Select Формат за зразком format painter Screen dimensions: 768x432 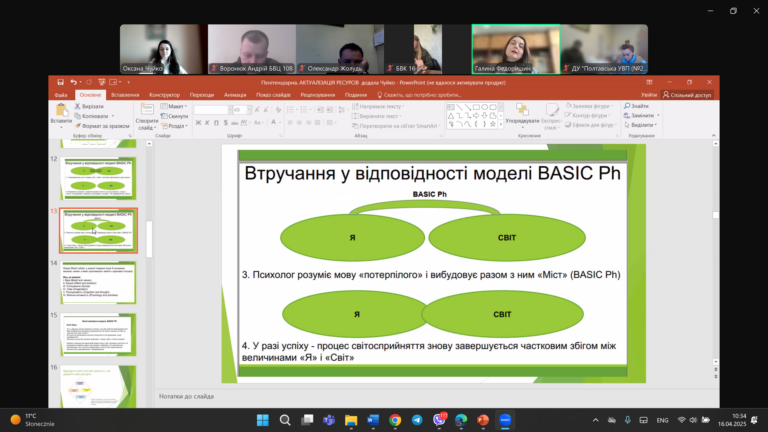point(102,126)
